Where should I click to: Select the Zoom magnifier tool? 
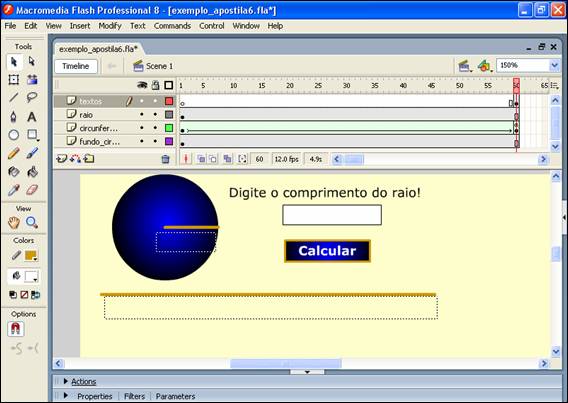click(x=32, y=222)
